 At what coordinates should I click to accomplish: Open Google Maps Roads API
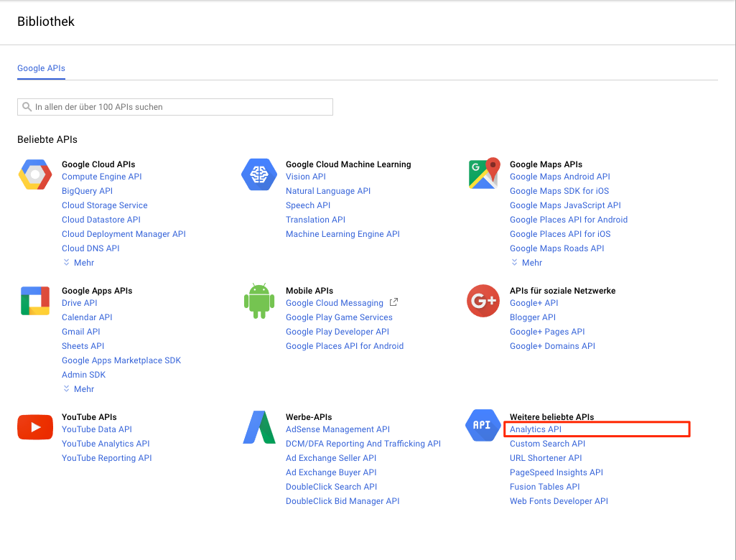point(557,248)
